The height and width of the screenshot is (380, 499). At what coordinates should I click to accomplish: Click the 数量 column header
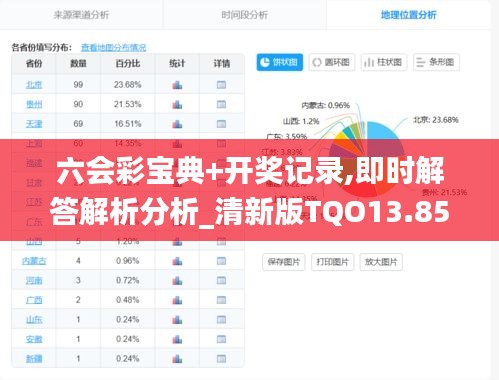coord(78,64)
